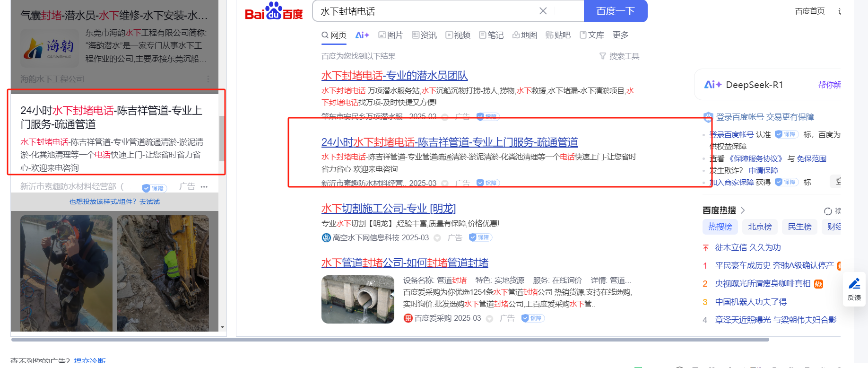Click the 百度一下 search button
Viewport: 868px width, 368px height.
click(x=616, y=11)
